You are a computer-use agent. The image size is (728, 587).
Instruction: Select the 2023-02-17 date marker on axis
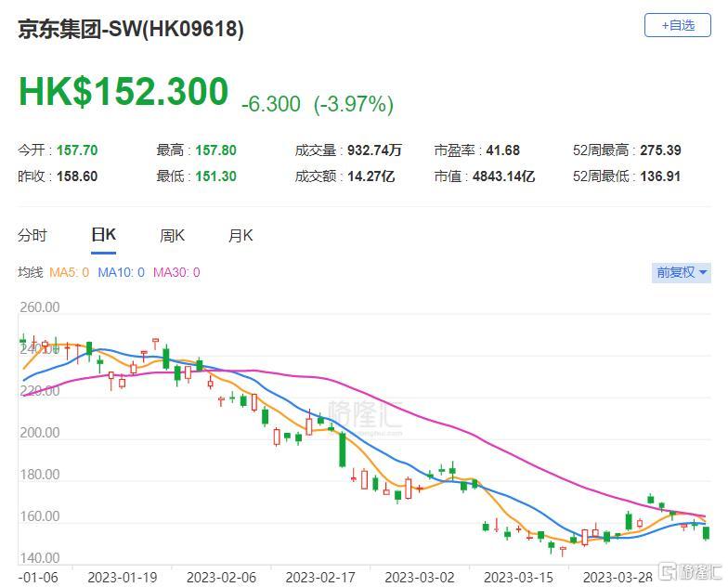320,578
